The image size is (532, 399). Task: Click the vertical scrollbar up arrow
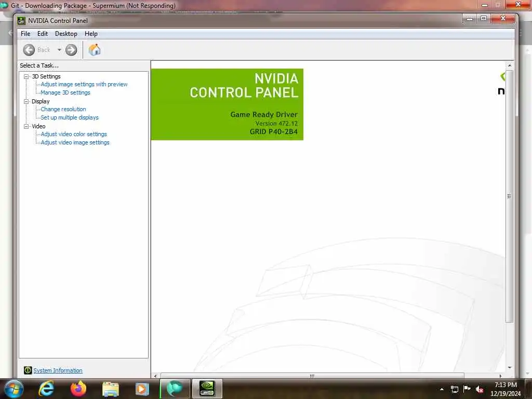509,65
